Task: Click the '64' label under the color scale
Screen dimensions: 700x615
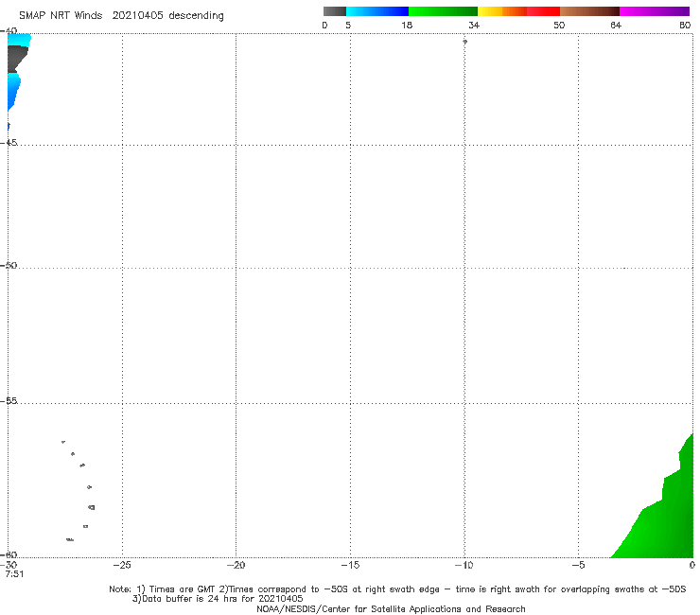Action: 616,25
